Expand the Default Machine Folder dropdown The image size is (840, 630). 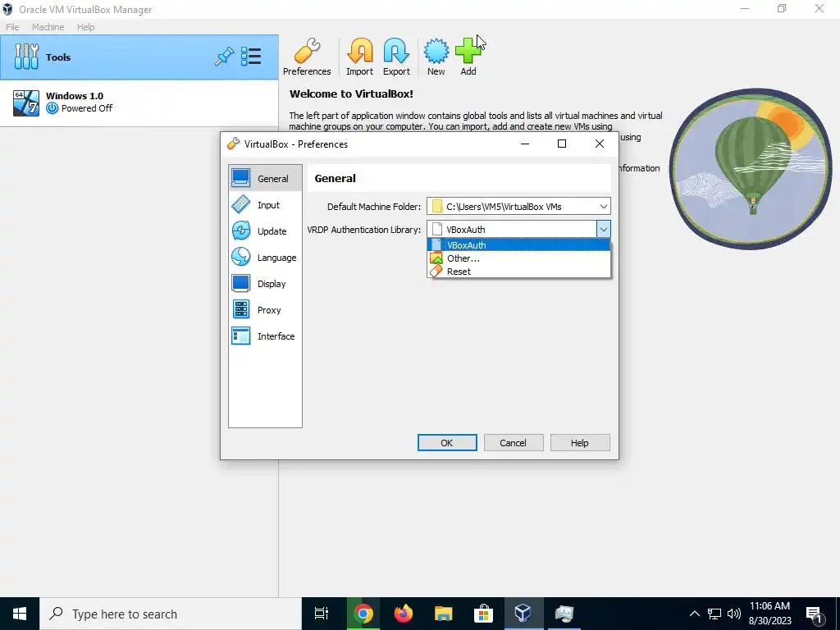click(x=603, y=206)
